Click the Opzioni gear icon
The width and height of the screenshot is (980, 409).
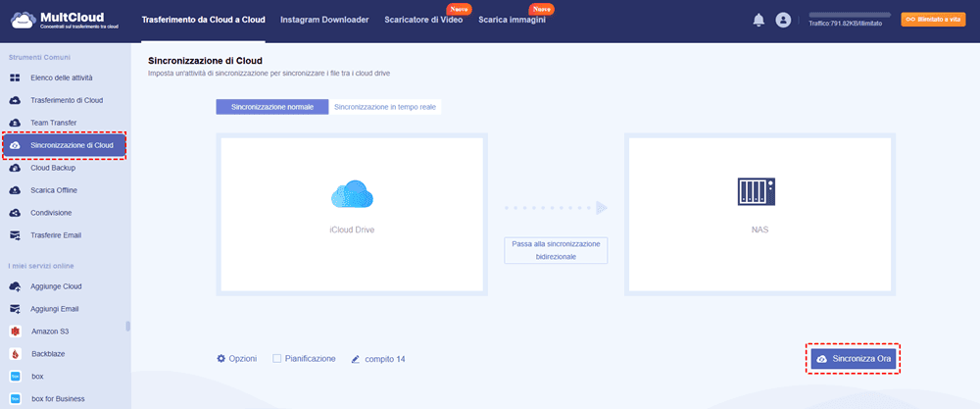tap(220, 359)
